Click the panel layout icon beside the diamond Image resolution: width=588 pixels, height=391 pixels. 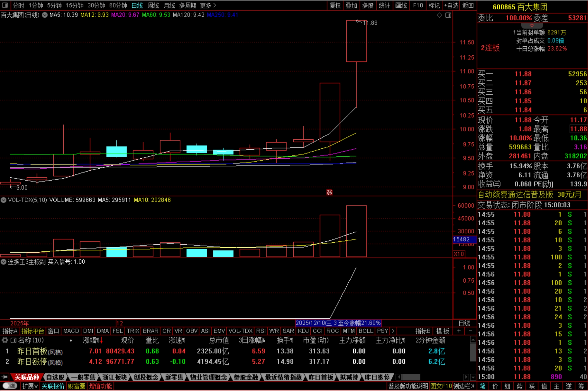[x=448, y=15]
